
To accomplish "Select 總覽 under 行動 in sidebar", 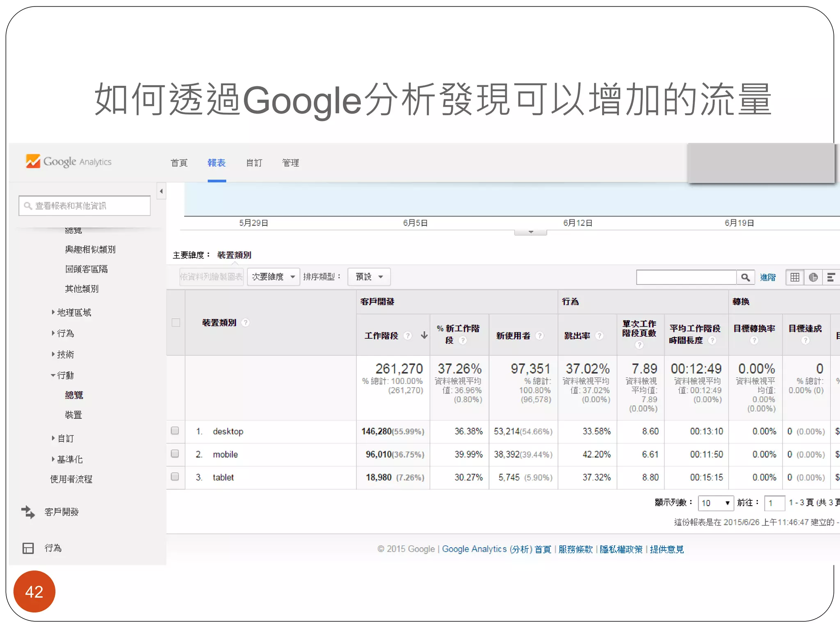I will 74,395.
